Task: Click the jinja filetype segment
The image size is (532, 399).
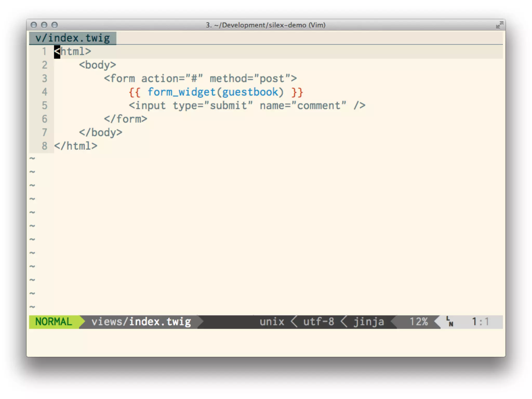Action: click(x=369, y=322)
